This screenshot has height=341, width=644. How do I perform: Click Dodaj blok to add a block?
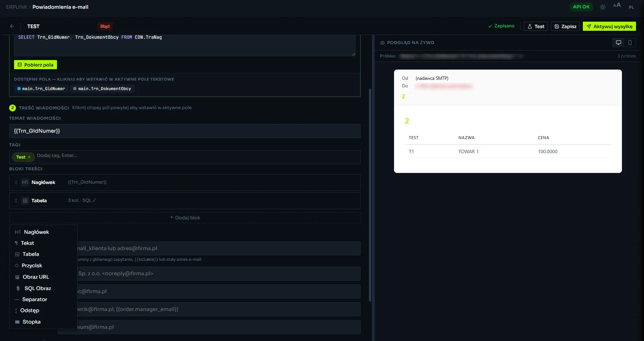tap(185, 217)
